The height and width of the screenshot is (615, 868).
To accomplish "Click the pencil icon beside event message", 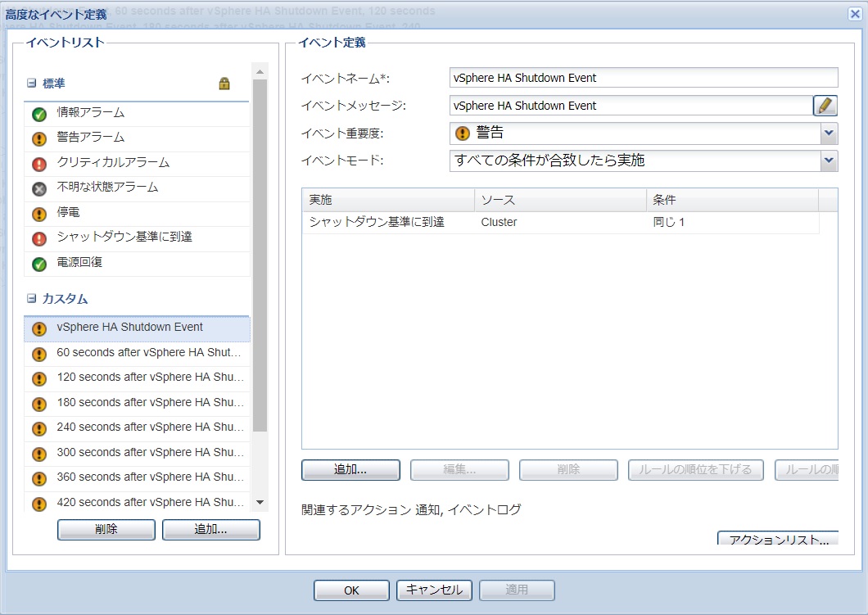I will [825, 106].
